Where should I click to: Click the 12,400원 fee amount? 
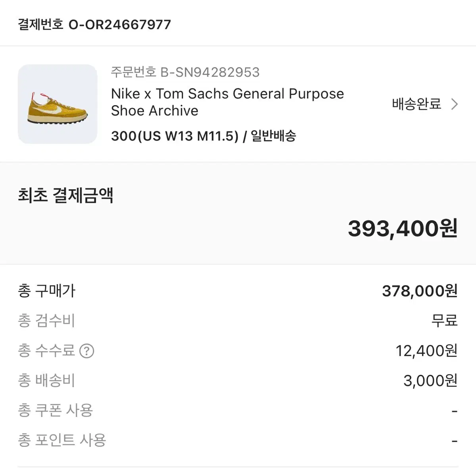[426, 351]
